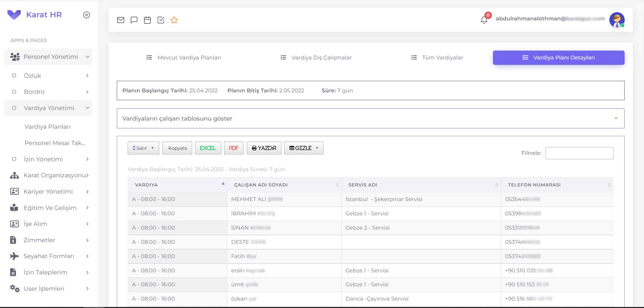Click the Karat HR logo
644x308 pixels.
37,15
